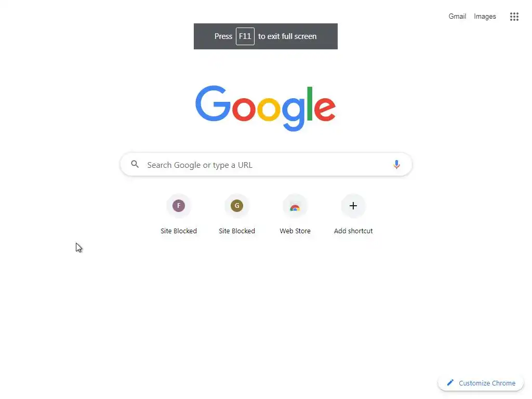Click the Customize Chrome button
The height and width of the screenshot is (399, 532).
(481, 383)
